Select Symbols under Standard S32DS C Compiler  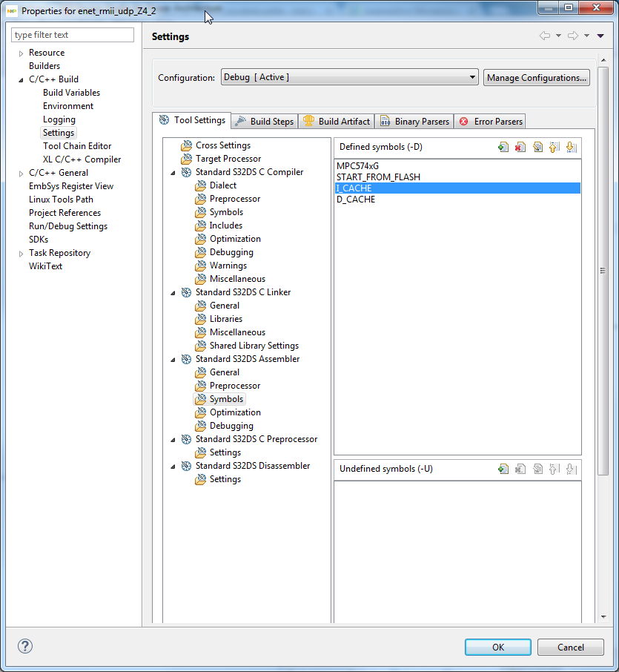tap(226, 212)
